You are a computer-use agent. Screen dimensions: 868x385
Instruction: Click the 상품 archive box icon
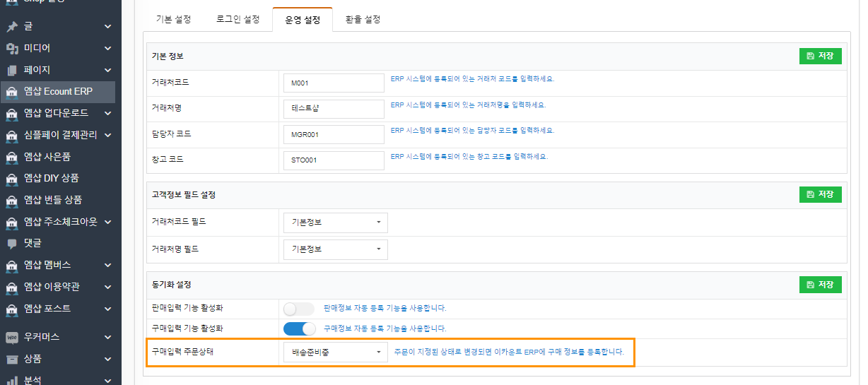[11, 359]
